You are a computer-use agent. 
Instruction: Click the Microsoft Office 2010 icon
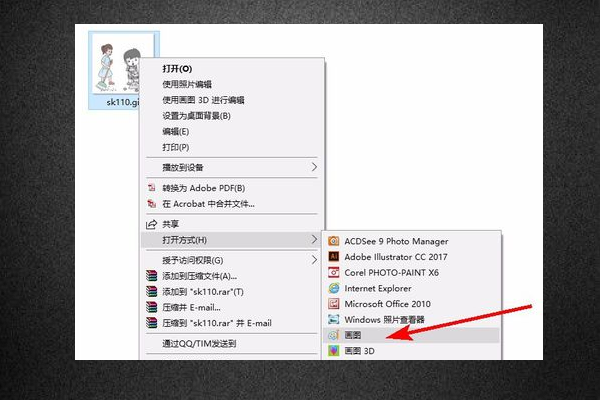coord(334,304)
